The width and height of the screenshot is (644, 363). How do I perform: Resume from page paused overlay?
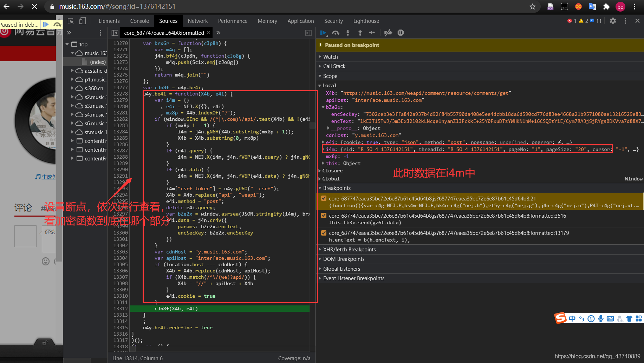pyautogui.click(x=46, y=25)
